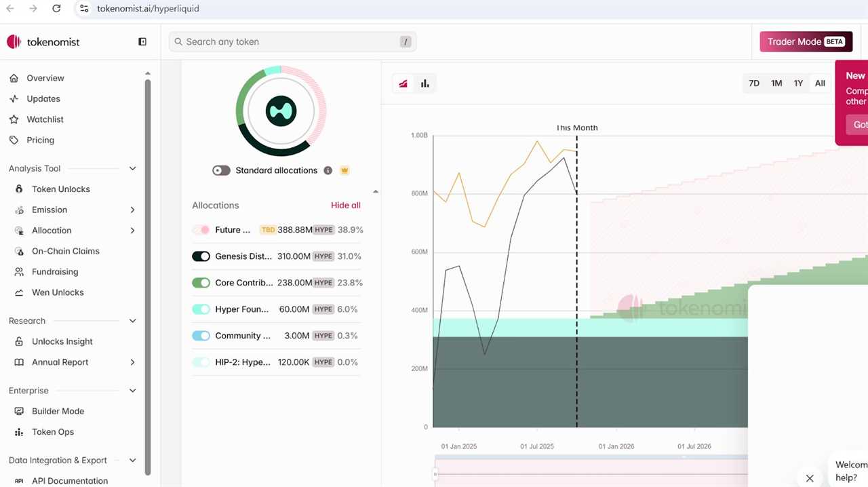Select the area chart view icon
Image resolution: width=868 pixels, height=487 pixels.
click(403, 83)
